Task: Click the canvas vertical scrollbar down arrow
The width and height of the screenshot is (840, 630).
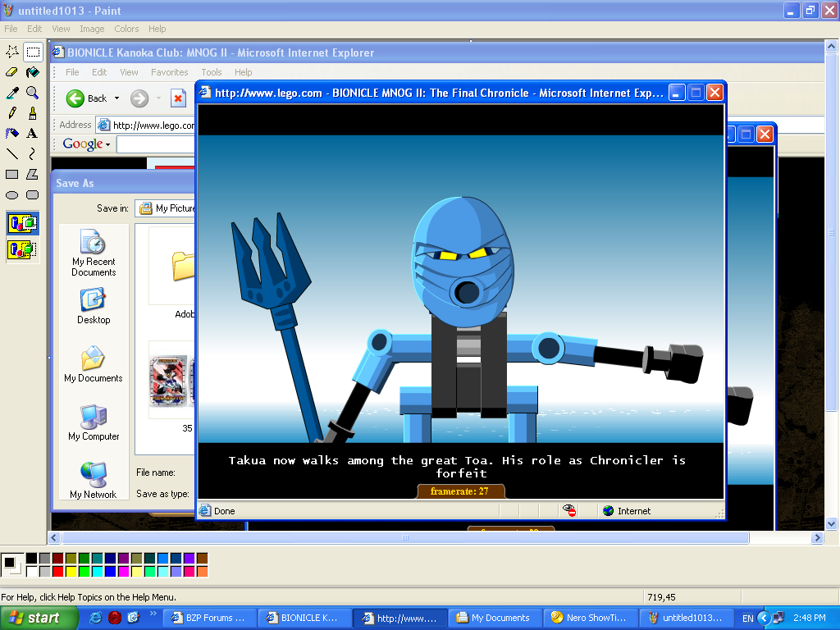Action: pyautogui.click(x=832, y=524)
